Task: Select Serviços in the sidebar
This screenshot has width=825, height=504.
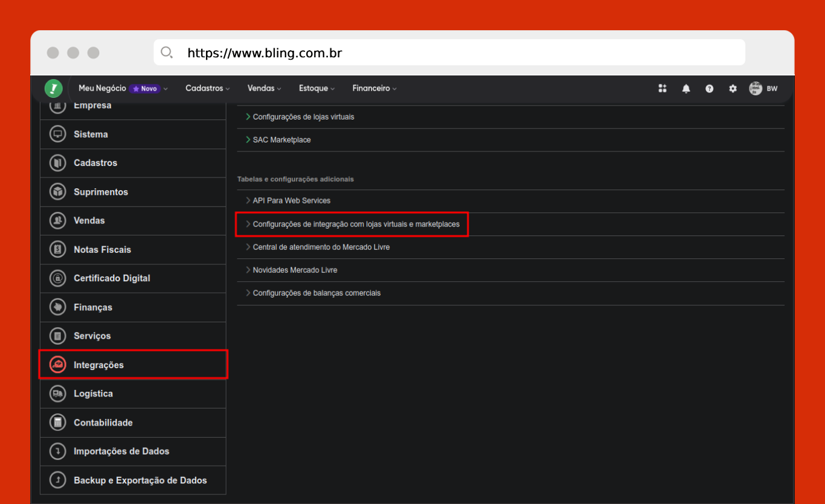Action: [133, 336]
